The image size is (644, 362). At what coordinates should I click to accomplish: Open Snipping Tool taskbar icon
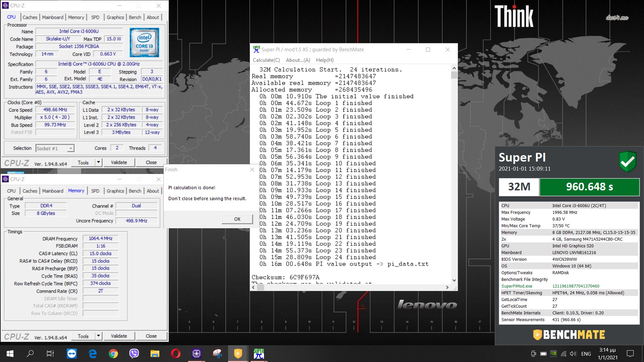(x=217, y=354)
